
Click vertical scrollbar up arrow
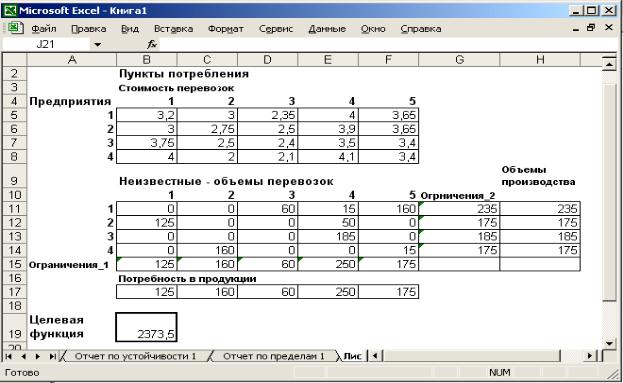[x=609, y=64]
